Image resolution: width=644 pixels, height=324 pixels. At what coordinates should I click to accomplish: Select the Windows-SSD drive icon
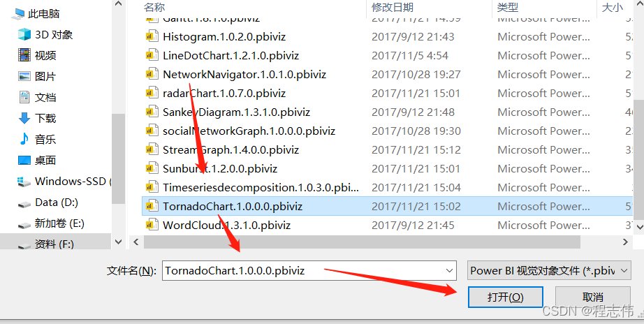(24, 182)
